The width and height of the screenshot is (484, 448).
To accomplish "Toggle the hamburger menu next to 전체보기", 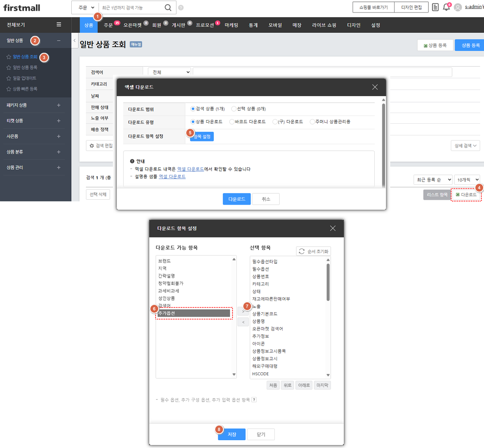I will pos(59,25).
